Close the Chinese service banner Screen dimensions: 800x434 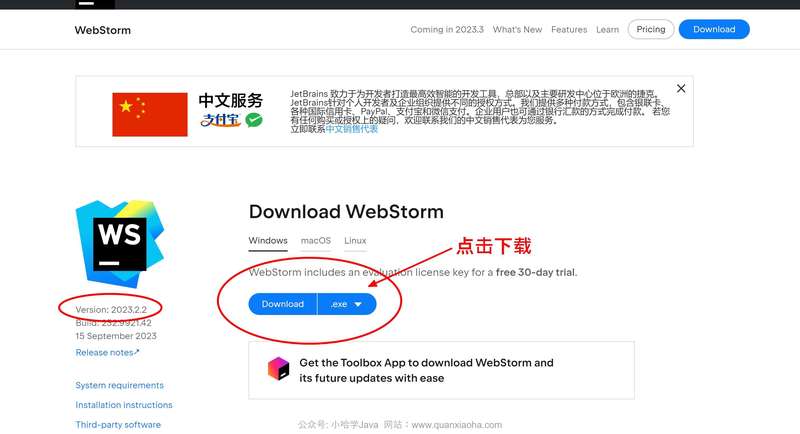tap(681, 88)
